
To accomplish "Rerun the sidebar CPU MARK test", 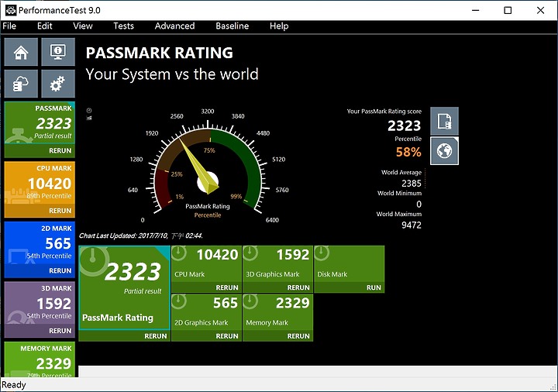I will (x=60, y=211).
